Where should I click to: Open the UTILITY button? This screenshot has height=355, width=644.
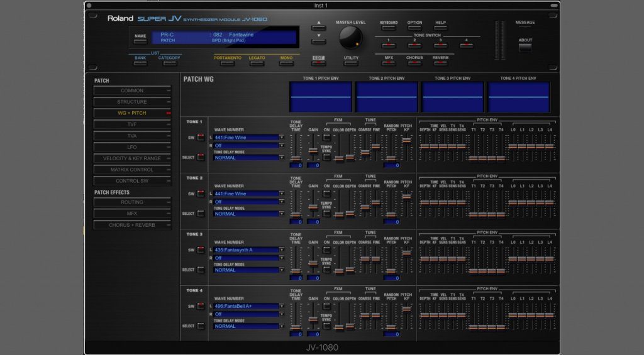(x=351, y=63)
